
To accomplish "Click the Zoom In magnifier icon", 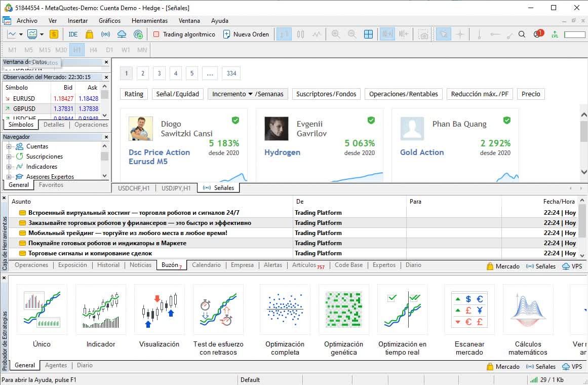I will [336, 34].
